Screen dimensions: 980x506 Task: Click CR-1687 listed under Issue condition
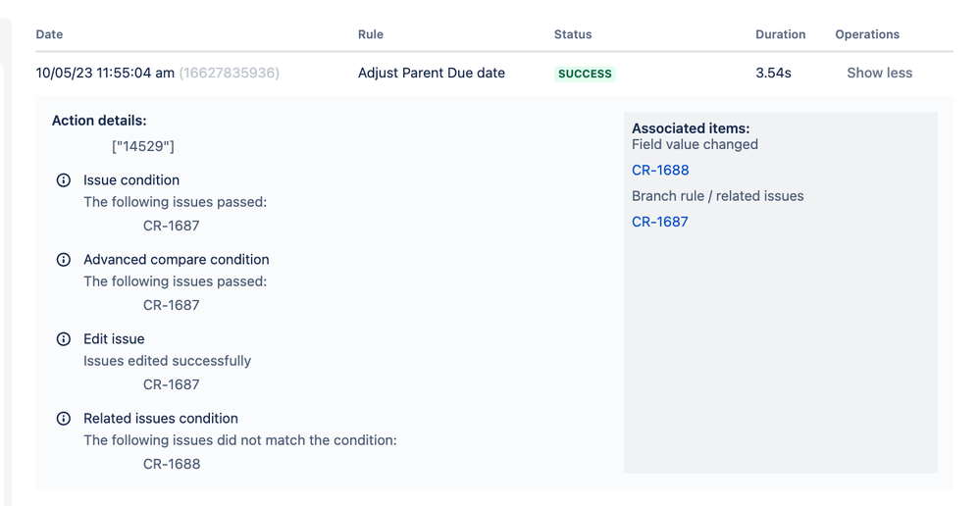click(172, 226)
